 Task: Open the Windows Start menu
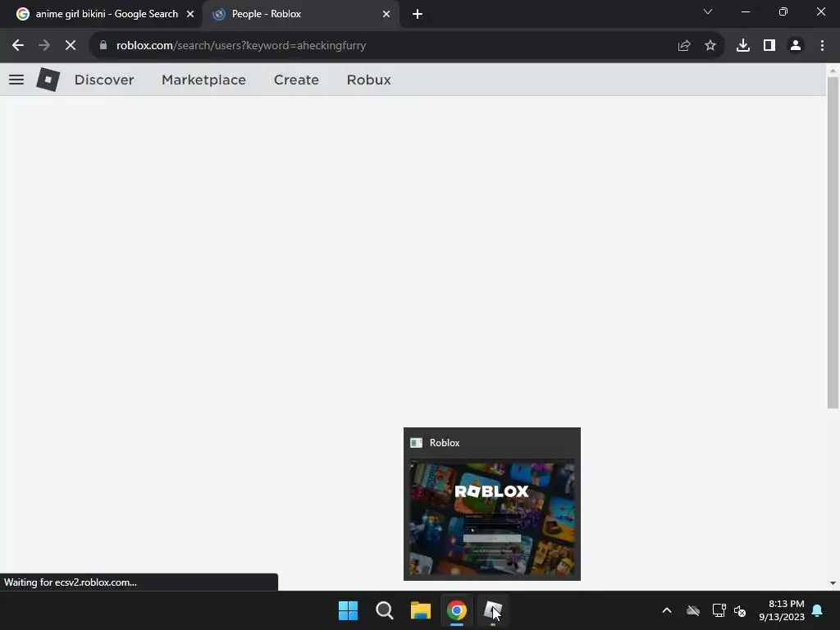[348, 610]
